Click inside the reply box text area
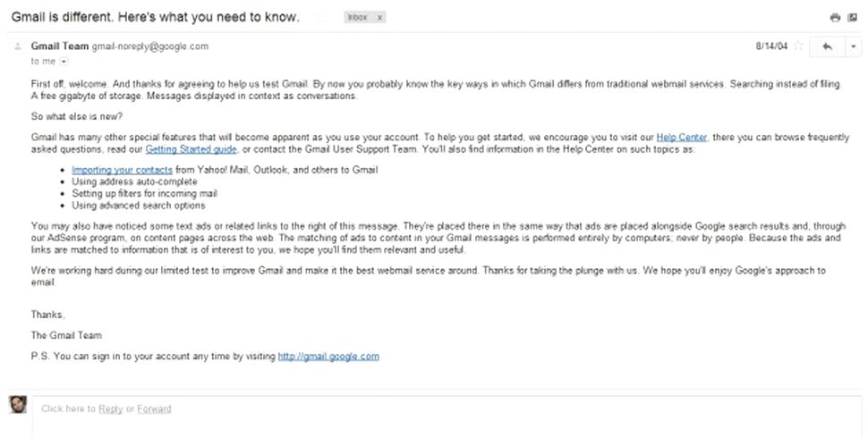 [x=447, y=420]
